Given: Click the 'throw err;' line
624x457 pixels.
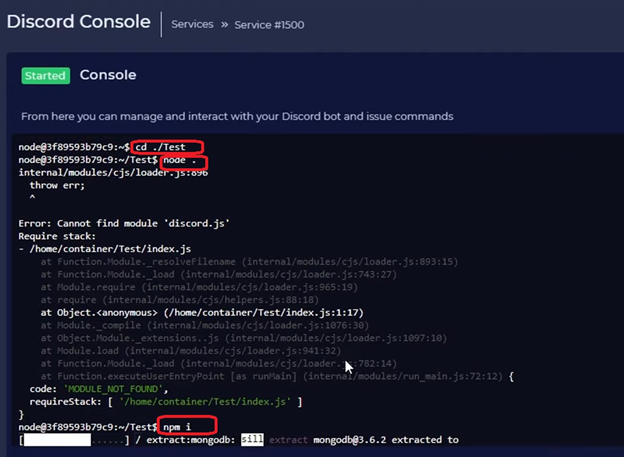Looking at the screenshot, I should [57, 185].
